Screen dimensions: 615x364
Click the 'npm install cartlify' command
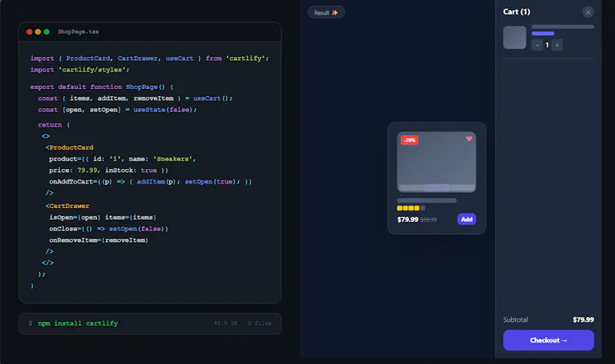(78, 323)
